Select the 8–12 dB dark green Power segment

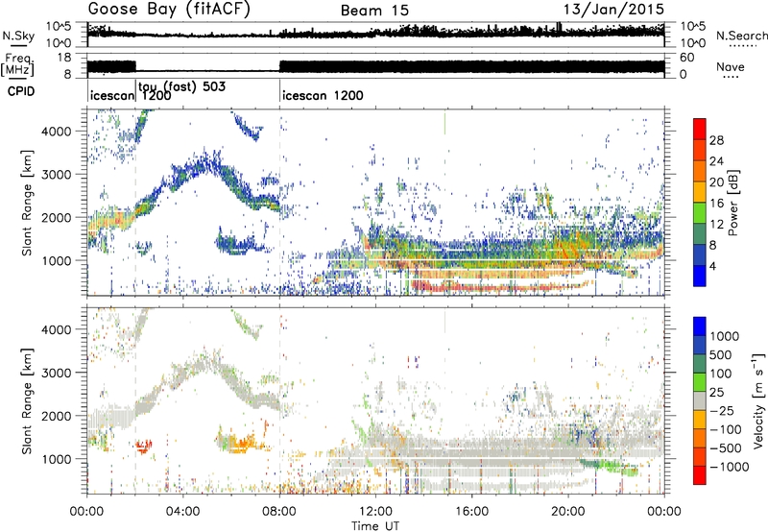click(x=700, y=234)
